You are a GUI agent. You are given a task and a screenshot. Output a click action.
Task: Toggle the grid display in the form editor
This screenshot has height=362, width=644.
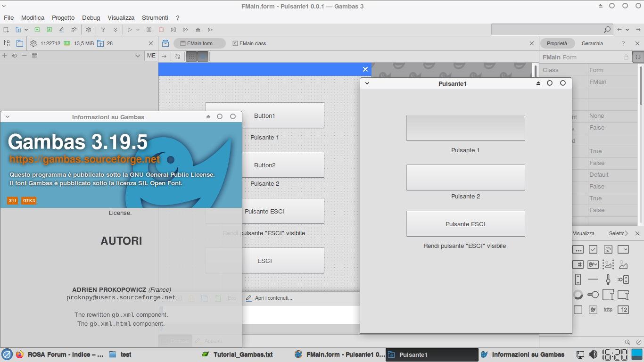(x=191, y=57)
